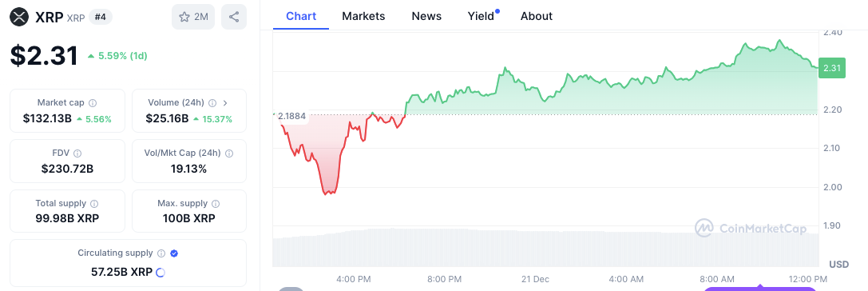Click Circulating supply info icon
Screen dimensions: 868x291
tap(161, 253)
